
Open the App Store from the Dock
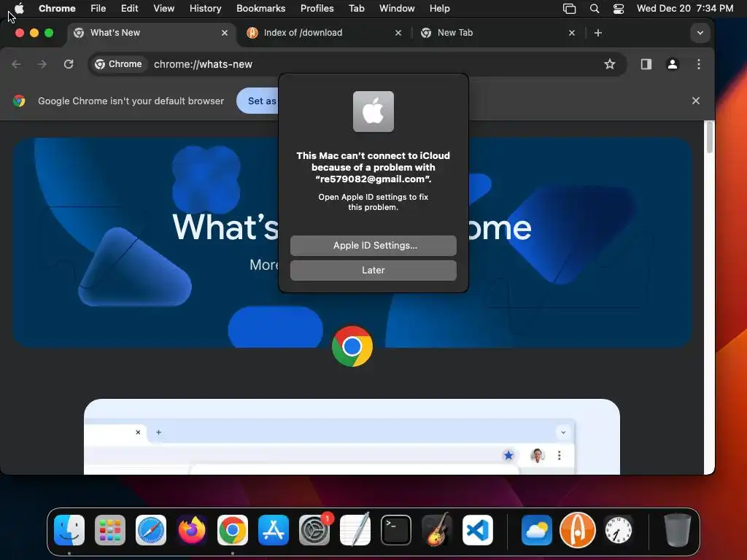click(x=274, y=530)
